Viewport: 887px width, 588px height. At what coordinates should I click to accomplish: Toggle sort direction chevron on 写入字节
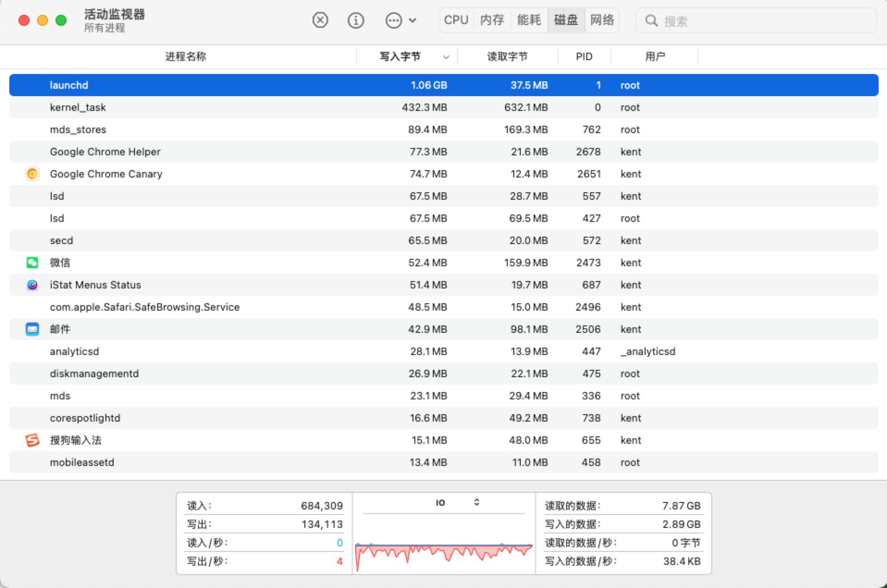pyautogui.click(x=446, y=57)
